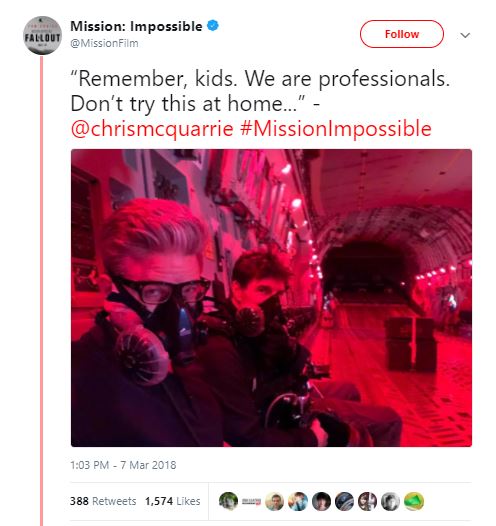Open the Mission: Impossible account name
Screen dimensions: 496x526
[x=136, y=26]
